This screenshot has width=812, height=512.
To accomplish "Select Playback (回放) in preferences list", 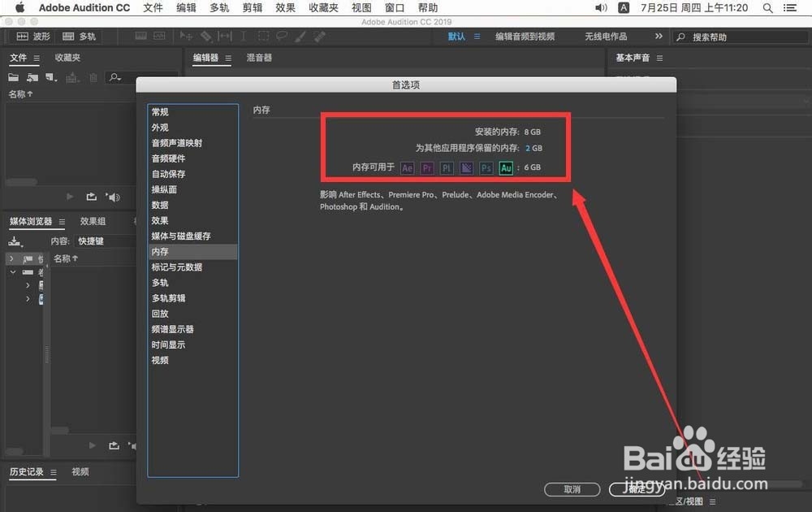I will tap(192, 314).
